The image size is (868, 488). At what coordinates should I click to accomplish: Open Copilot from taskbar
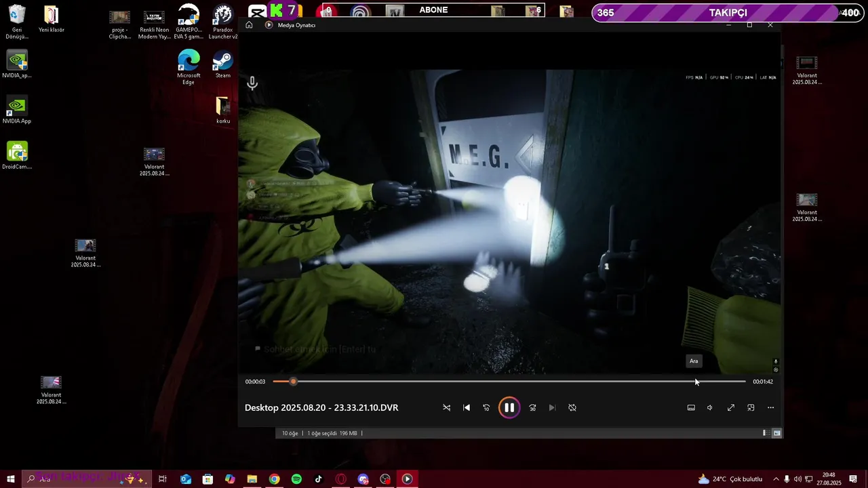[230, 479]
